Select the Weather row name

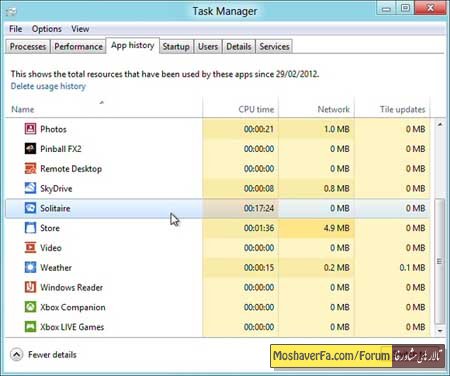[x=56, y=268]
